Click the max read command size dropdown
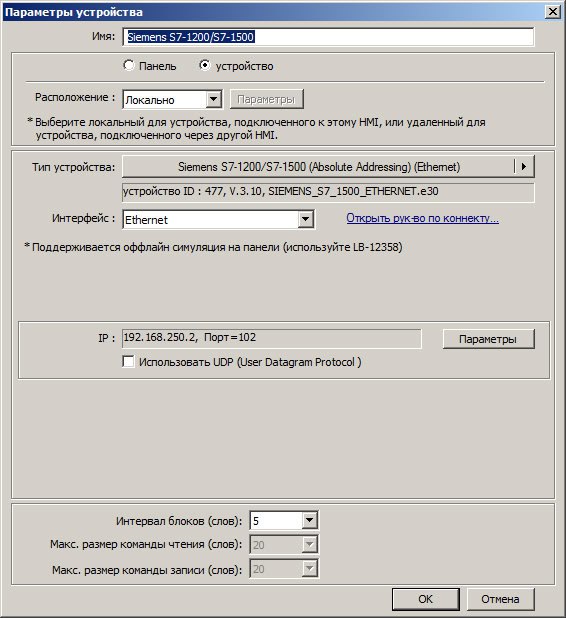566x618 pixels. [284, 545]
